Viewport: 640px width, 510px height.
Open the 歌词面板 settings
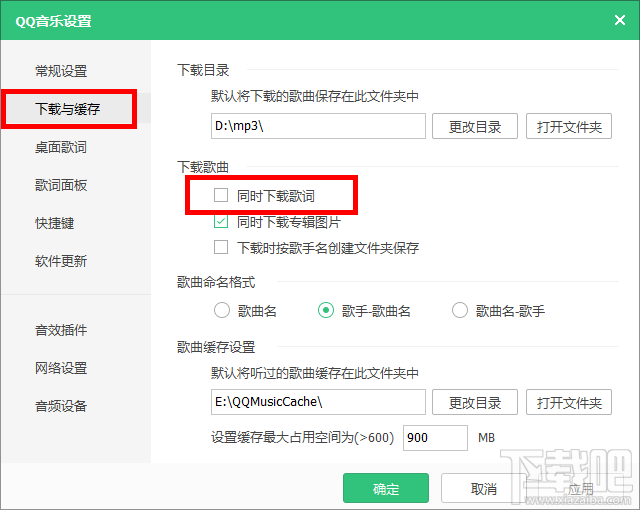click(61, 185)
